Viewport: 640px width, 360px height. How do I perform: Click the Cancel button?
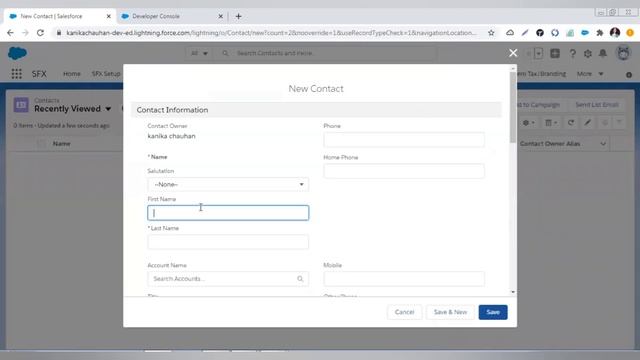point(404,312)
